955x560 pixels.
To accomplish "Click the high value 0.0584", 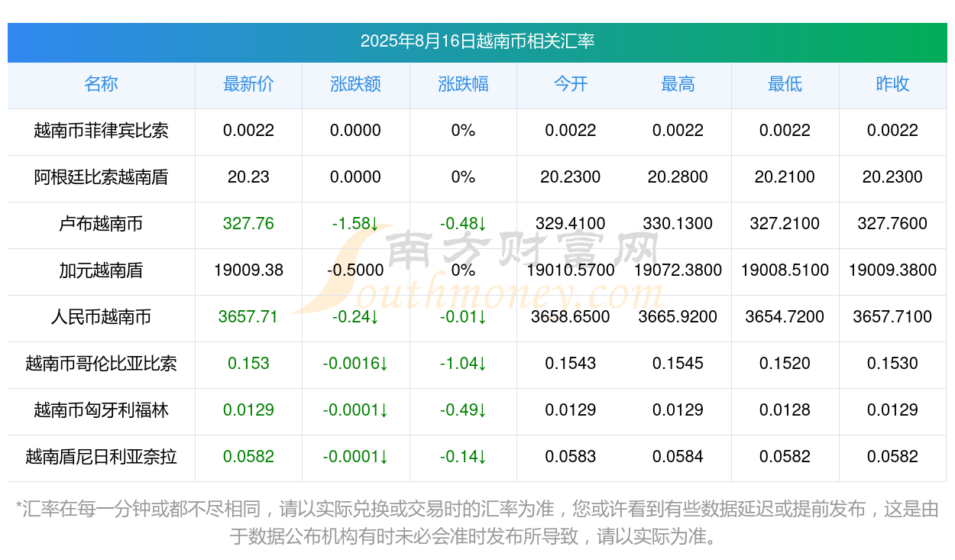I will tap(678, 457).
